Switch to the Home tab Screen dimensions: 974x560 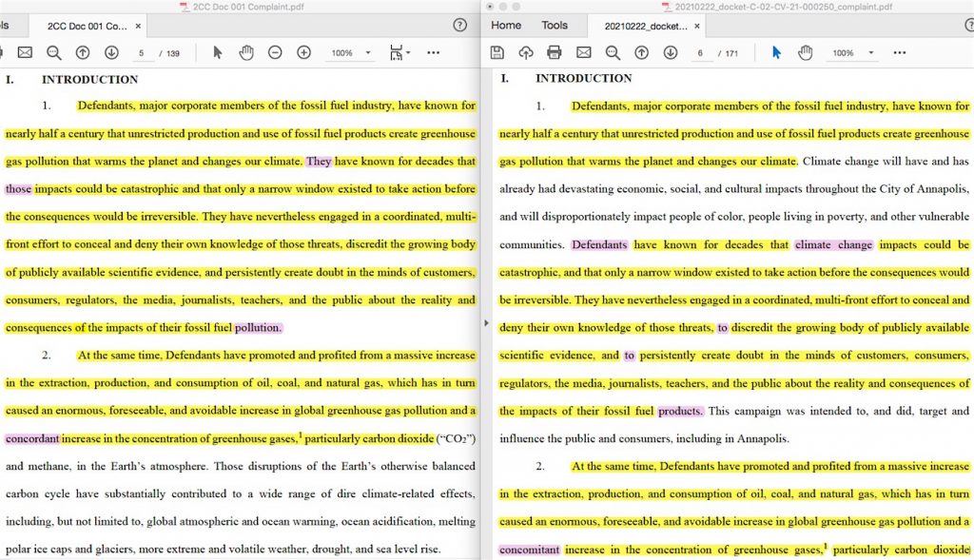[506, 26]
